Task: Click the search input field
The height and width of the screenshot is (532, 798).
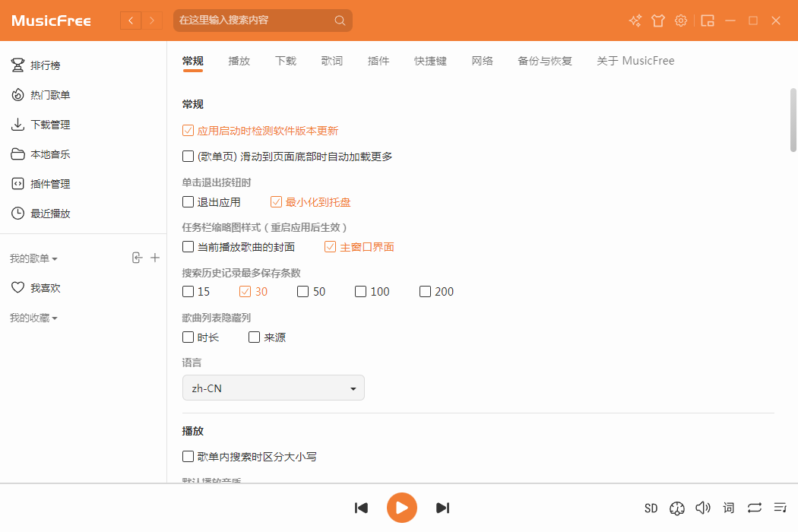Action: [x=255, y=21]
